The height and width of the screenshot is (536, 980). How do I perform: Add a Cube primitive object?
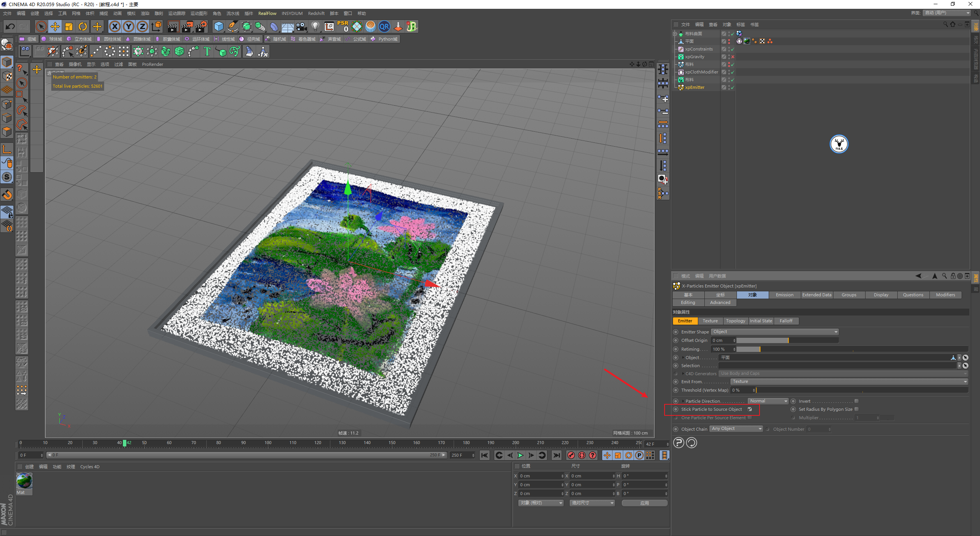tap(219, 26)
